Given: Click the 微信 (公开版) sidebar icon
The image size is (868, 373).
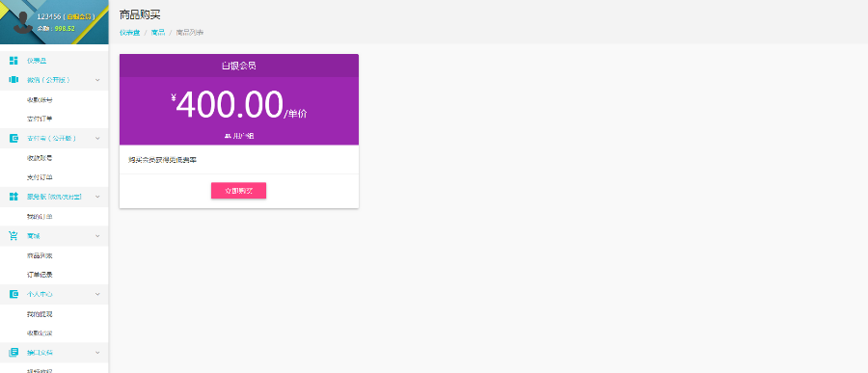Looking at the screenshot, I should pos(14,80).
